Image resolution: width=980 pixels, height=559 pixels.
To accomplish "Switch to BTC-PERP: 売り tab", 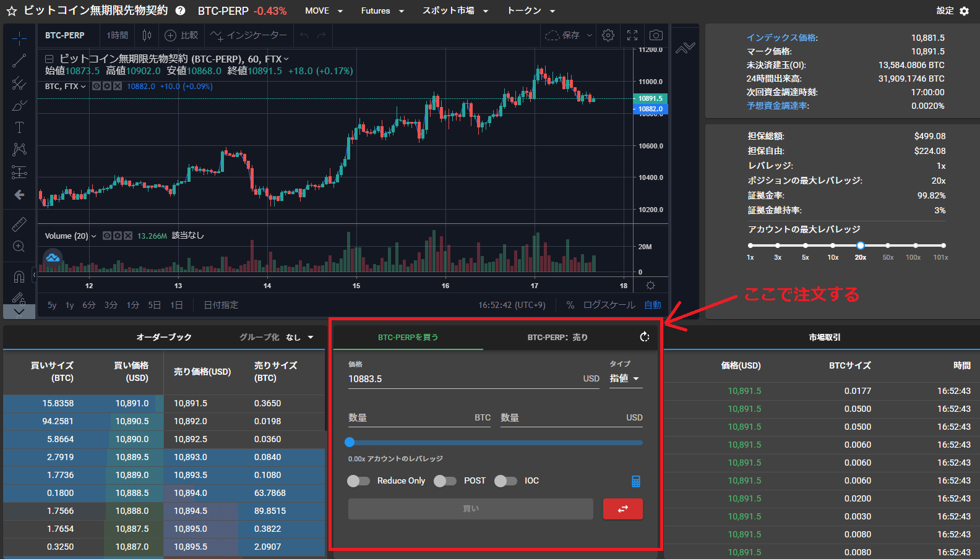I will coord(557,337).
